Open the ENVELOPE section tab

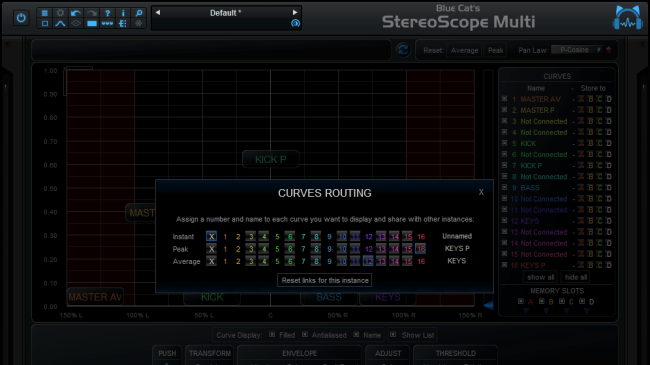point(300,353)
